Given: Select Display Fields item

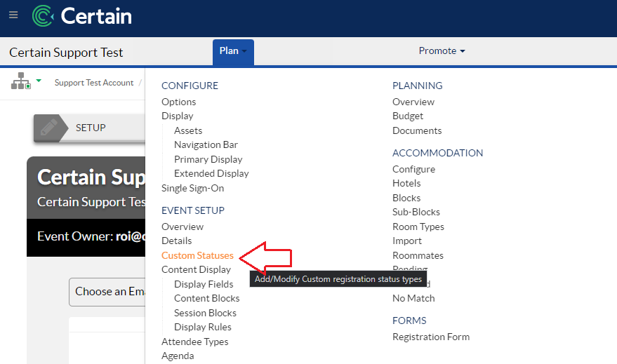Looking at the screenshot, I should coord(204,284).
